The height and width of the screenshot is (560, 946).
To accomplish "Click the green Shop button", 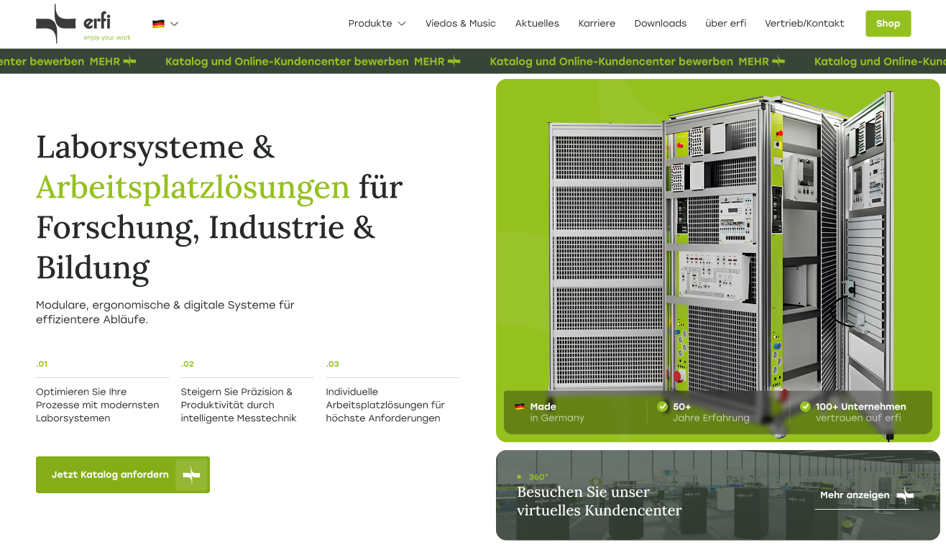I will tap(888, 23).
